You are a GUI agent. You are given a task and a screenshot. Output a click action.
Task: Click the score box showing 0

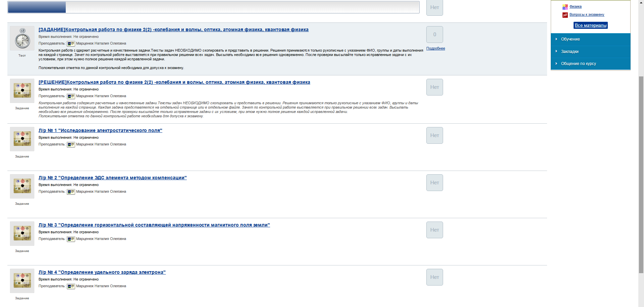pos(434,35)
